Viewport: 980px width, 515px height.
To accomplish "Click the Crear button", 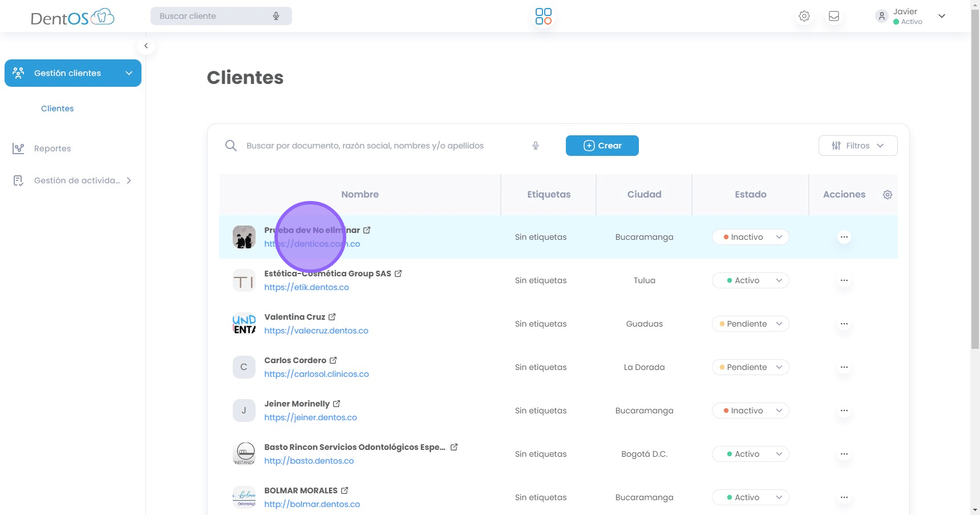I will (602, 146).
